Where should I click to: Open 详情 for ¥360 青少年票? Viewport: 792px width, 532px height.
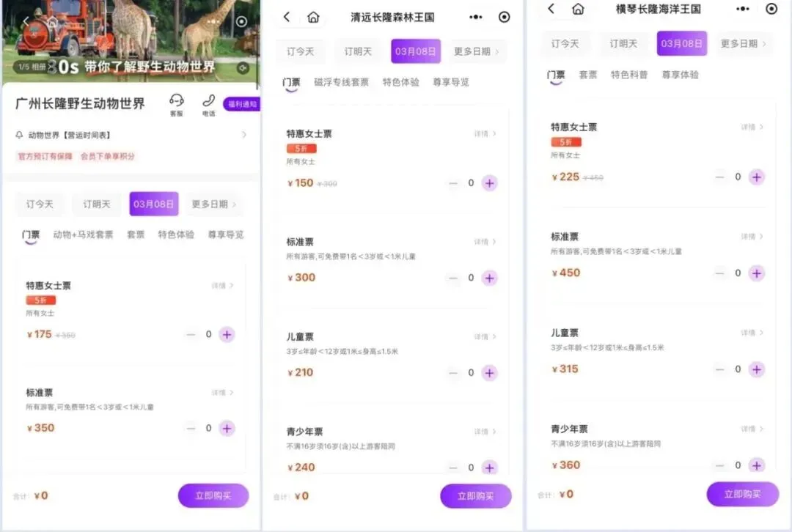(752, 429)
